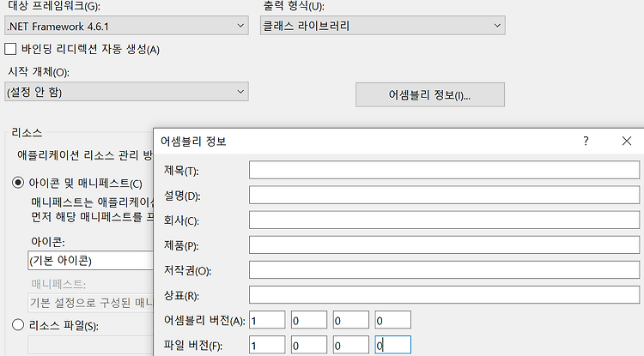Click the 출력 형식(U) label

pyautogui.click(x=294, y=6)
